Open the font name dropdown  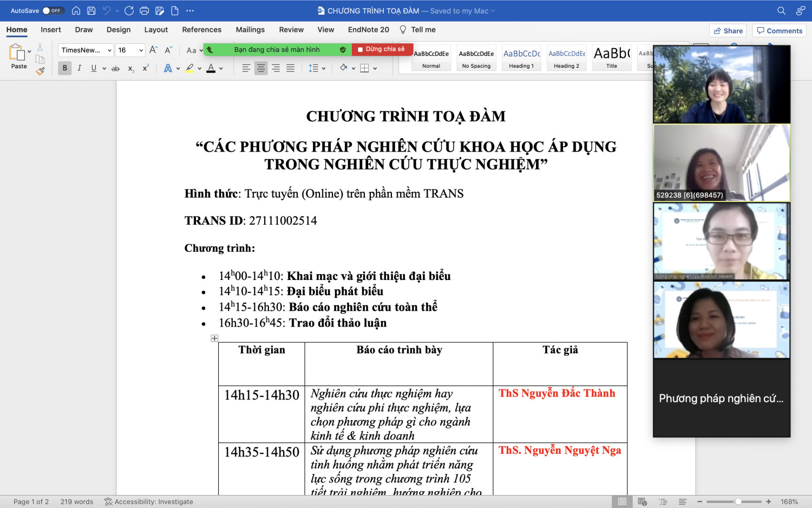tap(109, 50)
